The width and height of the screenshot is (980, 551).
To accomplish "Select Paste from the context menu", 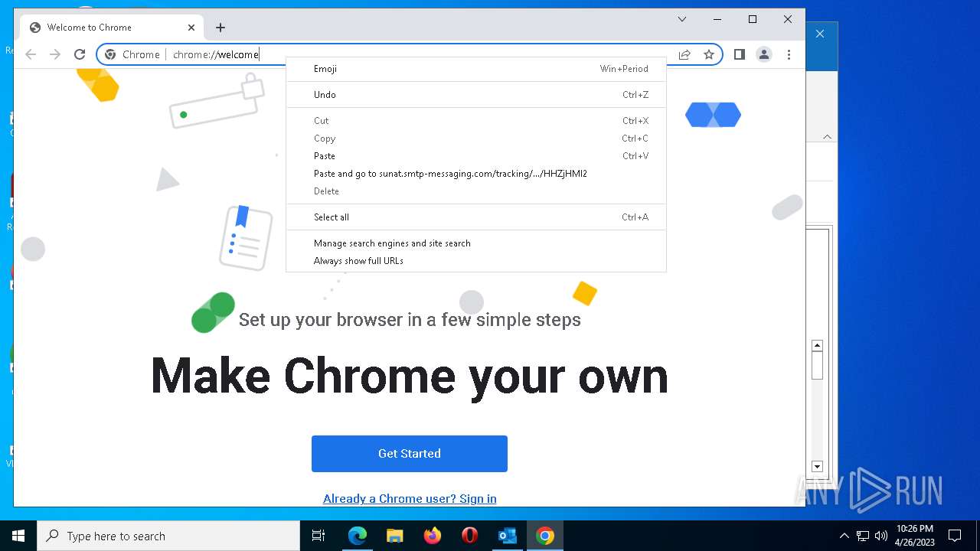I will tap(476, 156).
